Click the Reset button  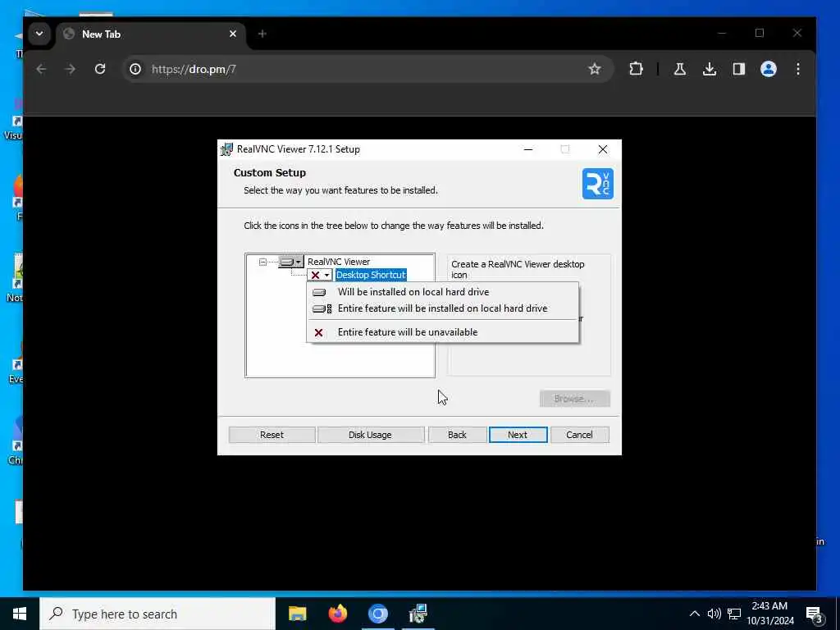(272, 435)
